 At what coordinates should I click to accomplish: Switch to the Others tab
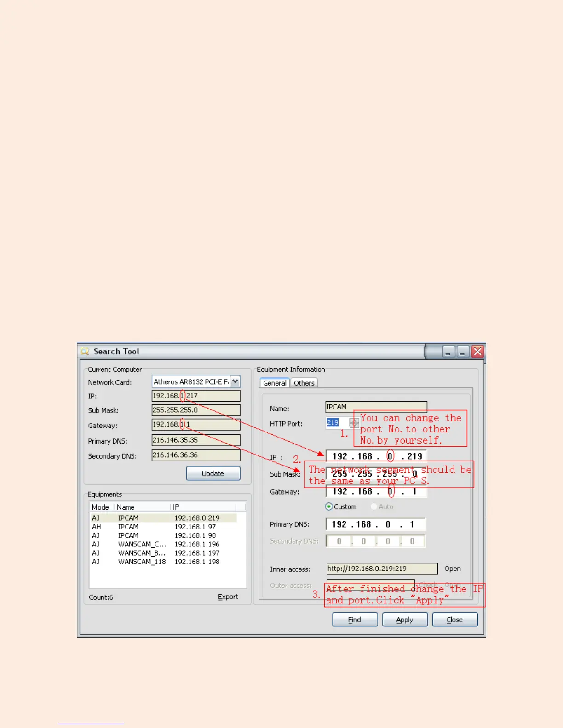[x=304, y=383]
